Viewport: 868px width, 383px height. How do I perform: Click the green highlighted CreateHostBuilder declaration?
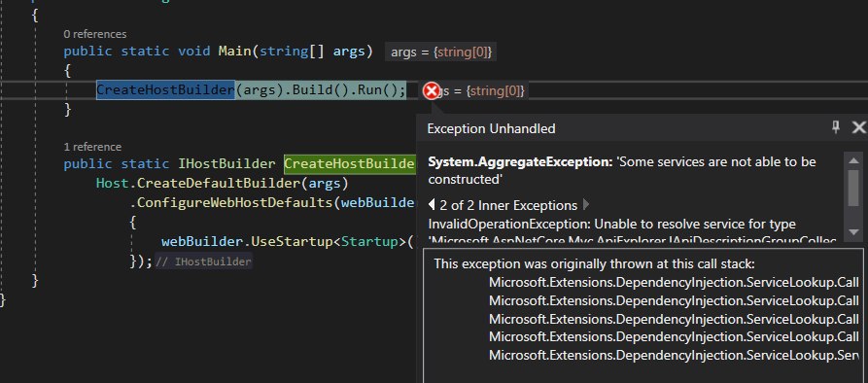[350, 164]
